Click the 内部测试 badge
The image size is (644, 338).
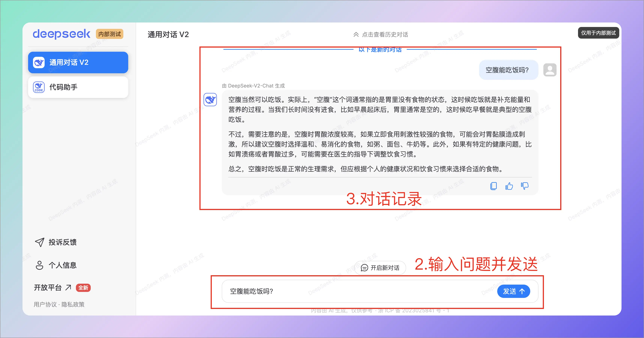[x=109, y=34]
